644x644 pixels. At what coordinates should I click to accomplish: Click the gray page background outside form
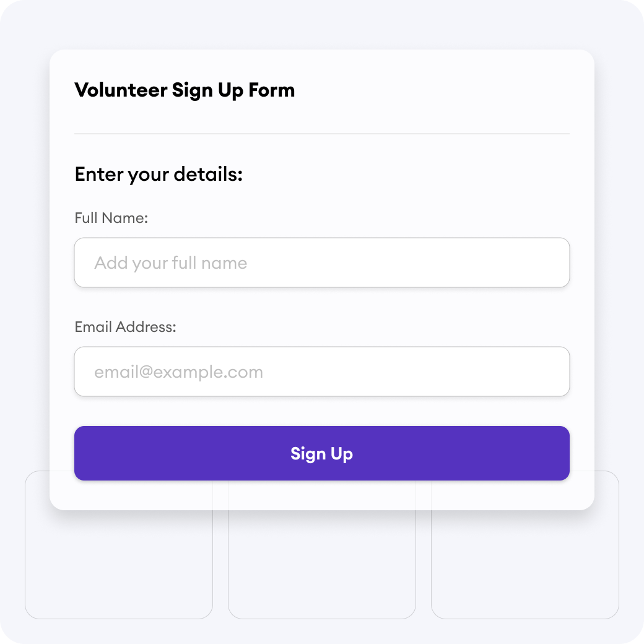tap(321, 25)
